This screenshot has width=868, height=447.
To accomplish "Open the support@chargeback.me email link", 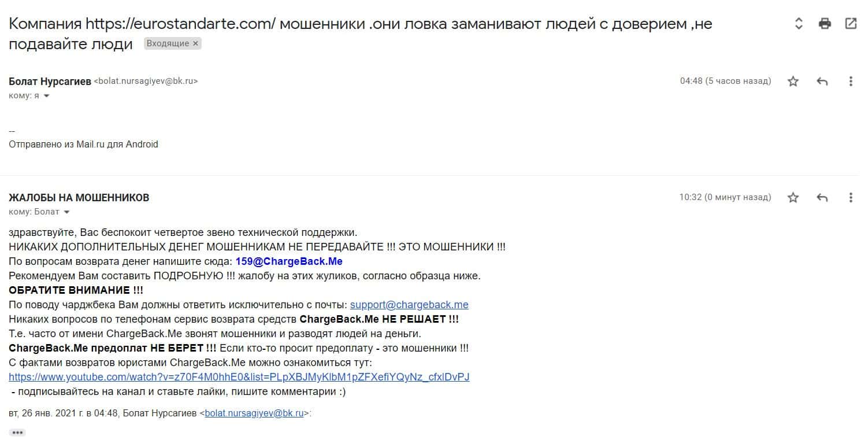I will tap(409, 305).
